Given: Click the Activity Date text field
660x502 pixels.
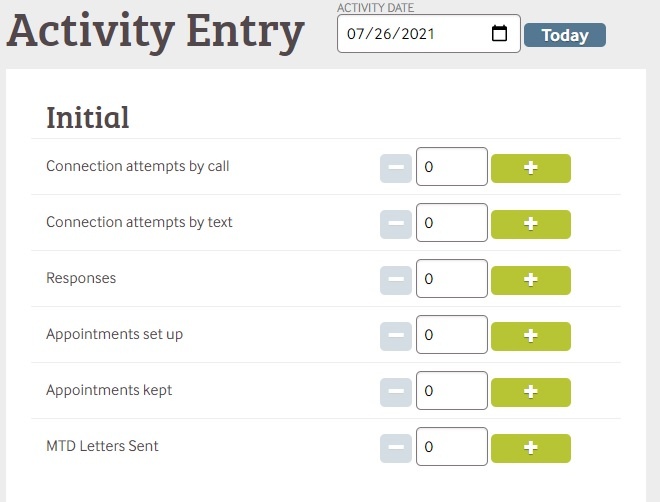Looking at the screenshot, I should 410,34.
